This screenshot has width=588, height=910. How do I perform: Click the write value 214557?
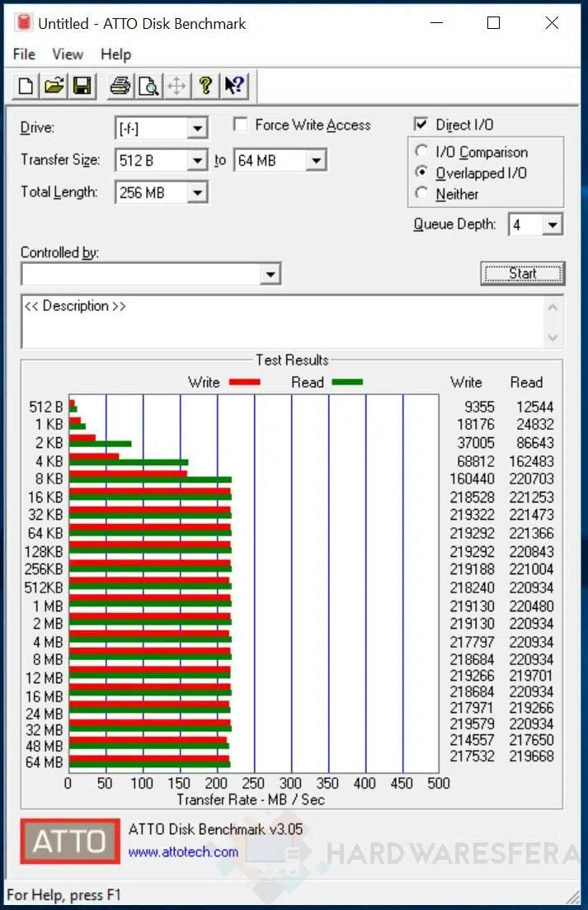coord(472,740)
